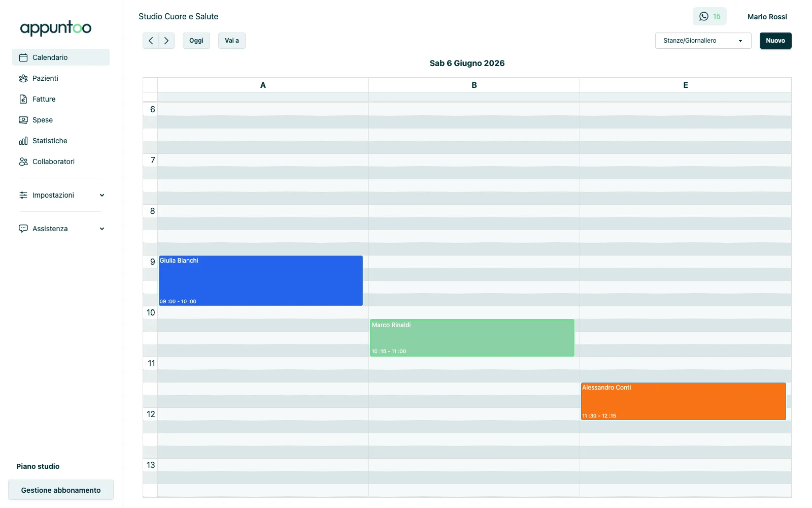Click the 11:30 - 12:15 time text
The width and height of the screenshot is (812, 508).
[599, 416]
